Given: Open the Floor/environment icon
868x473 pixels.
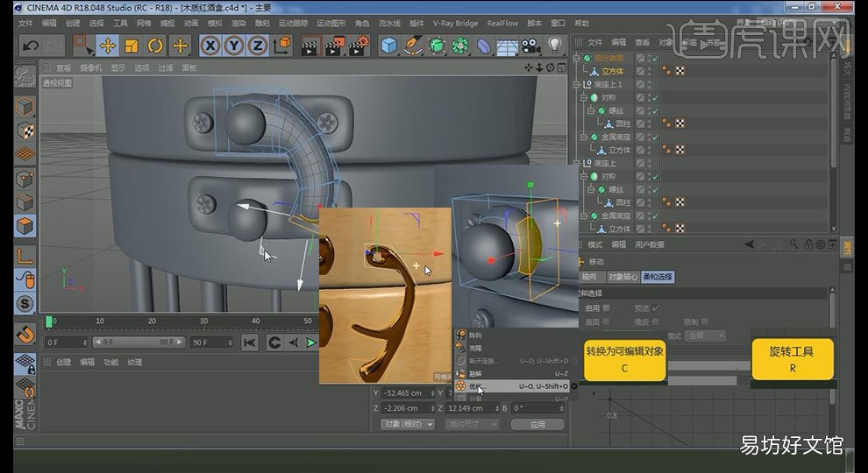Looking at the screenshot, I should click(x=507, y=46).
